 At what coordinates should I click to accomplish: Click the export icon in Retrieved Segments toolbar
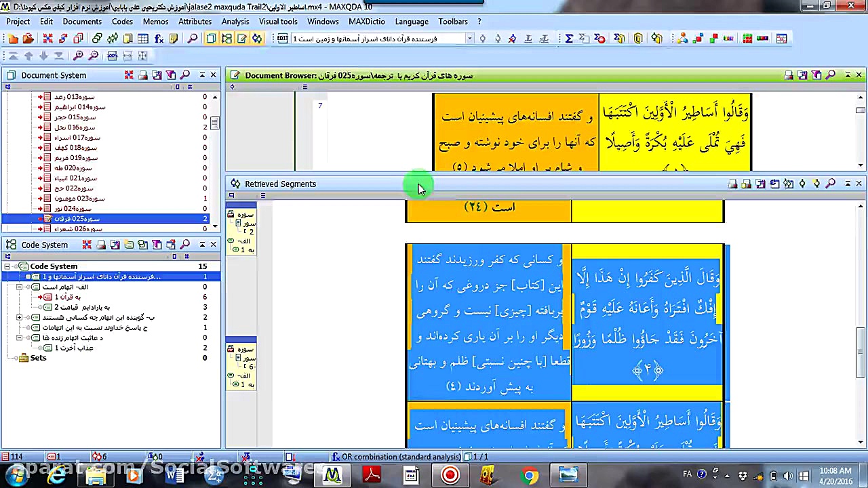[x=760, y=184]
